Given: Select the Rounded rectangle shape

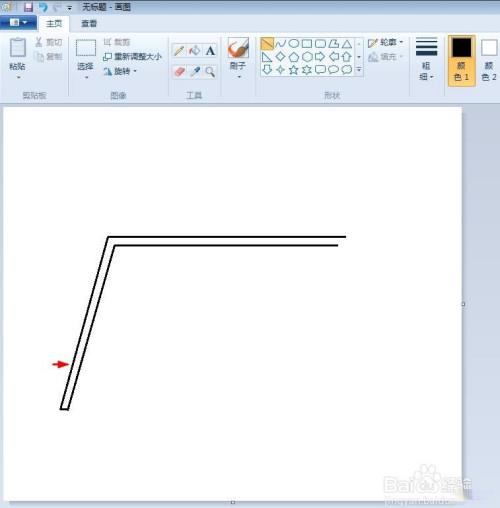Looking at the screenshot, I should click(320, 44).
